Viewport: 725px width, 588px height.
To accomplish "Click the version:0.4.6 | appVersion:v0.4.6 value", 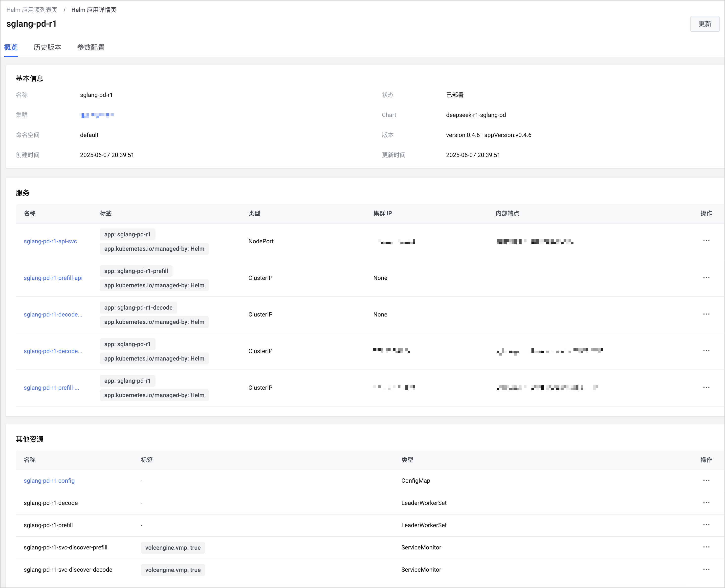I will pos(489,135).
